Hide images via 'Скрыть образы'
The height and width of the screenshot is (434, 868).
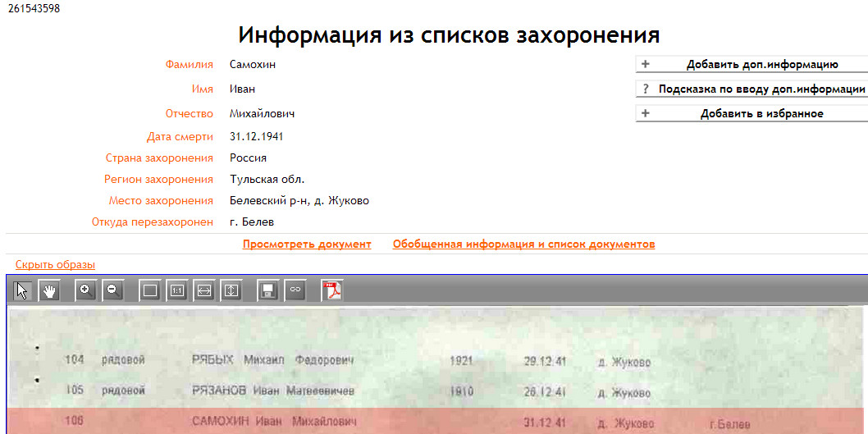pyautogui.click(x=55, y=265)
